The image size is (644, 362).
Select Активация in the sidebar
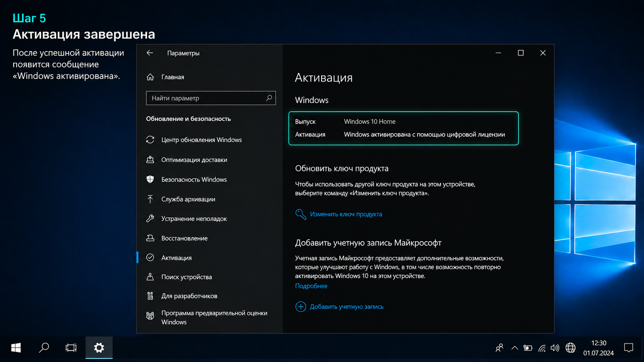[176, 258]
